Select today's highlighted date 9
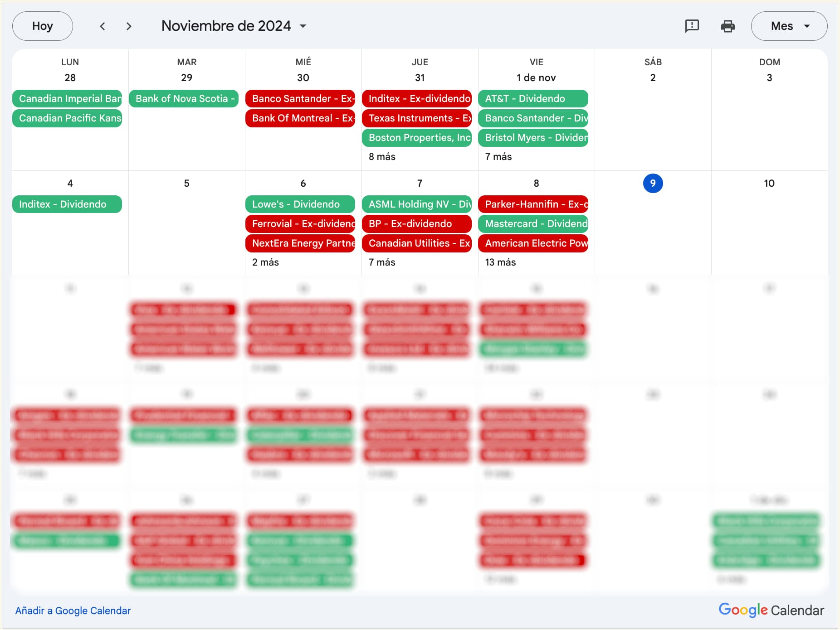 tap(653, 183)
